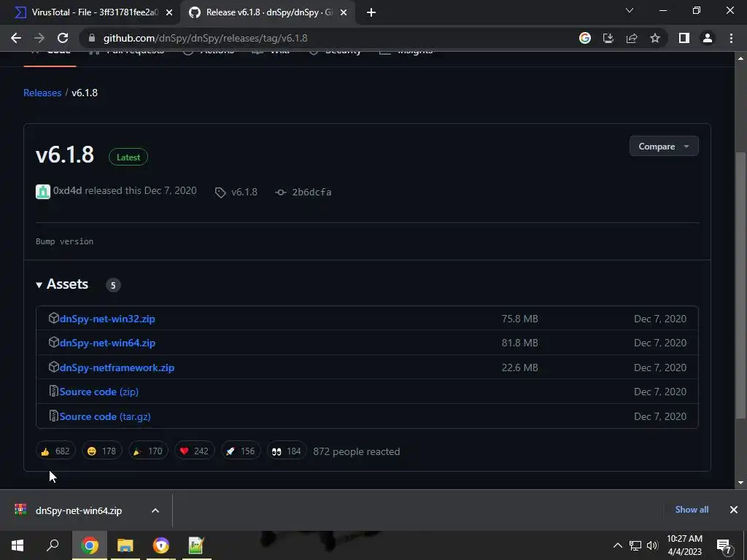
Task: Bookmark this page with the star icon
Action: pos(655,38)
